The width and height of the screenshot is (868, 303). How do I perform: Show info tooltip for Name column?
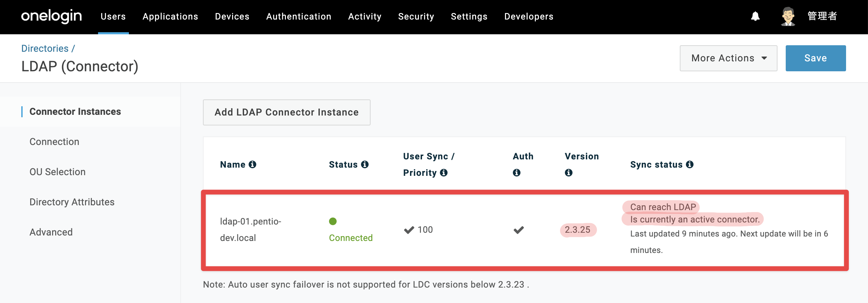coord(253,165)
